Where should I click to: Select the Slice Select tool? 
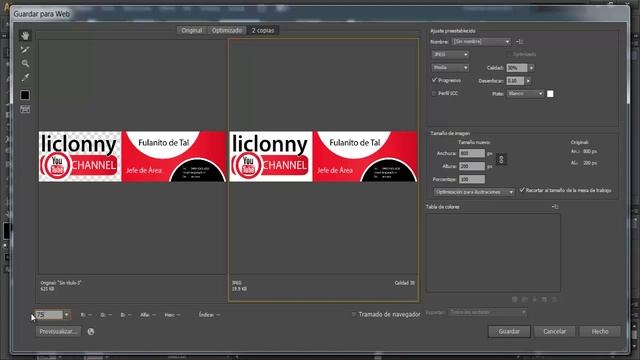click(x=25, y=50)
